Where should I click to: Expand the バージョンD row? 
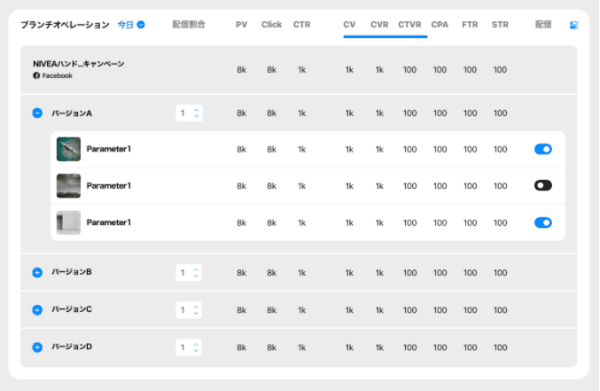(x=37, y=347)
